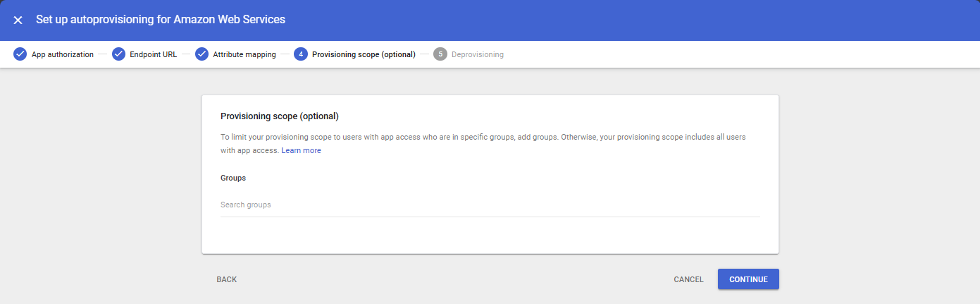Image resolution: width=980 pixels, height=304 pixels.
Task: Close the autoprovisioning setup dialog
Action: (x=18, y=20)
